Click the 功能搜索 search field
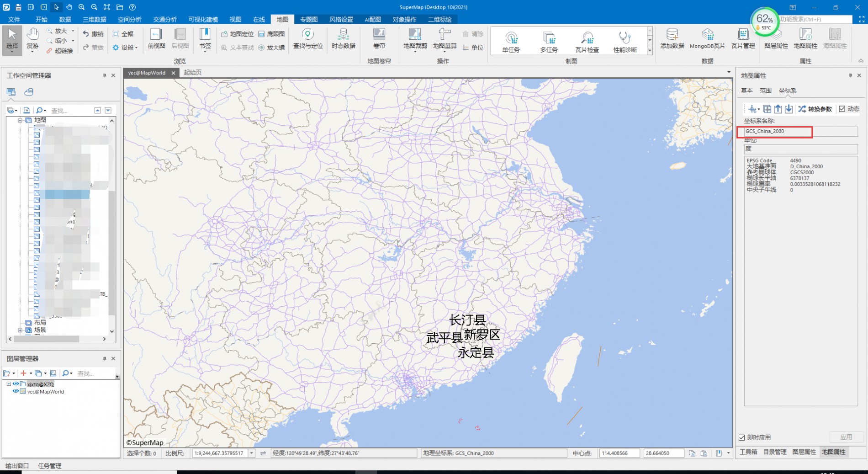868x474 pixels. (815, 19)
